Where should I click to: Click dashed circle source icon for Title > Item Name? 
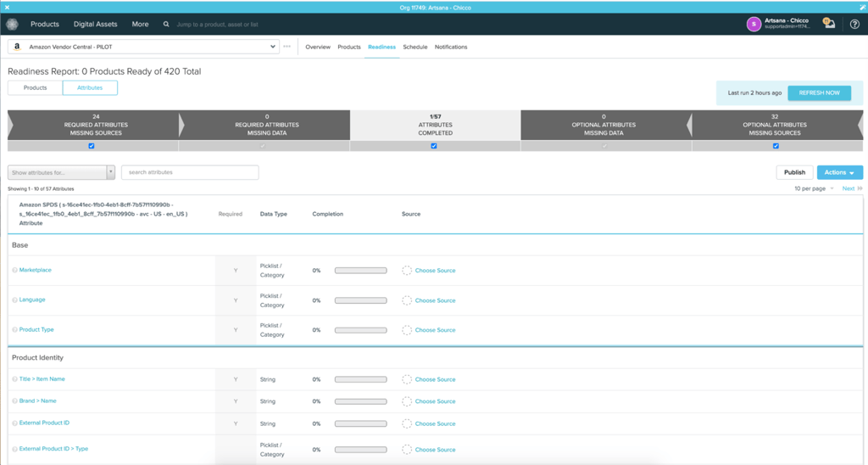click(x=407, y=379)
